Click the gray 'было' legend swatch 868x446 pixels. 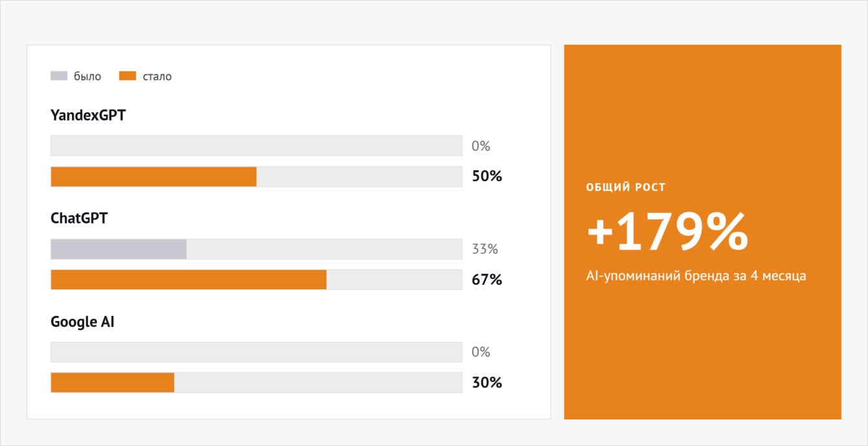(x=59, y=76)
